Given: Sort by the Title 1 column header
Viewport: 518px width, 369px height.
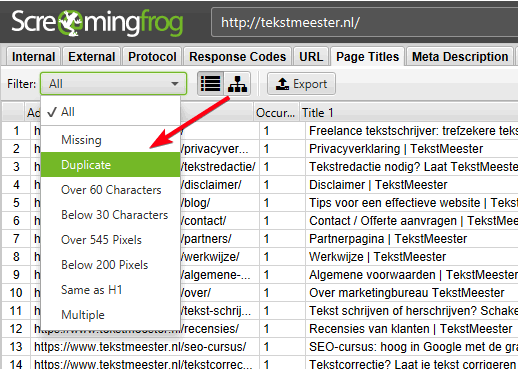Looking at the screenshot, I should click(x=409, y=113).
